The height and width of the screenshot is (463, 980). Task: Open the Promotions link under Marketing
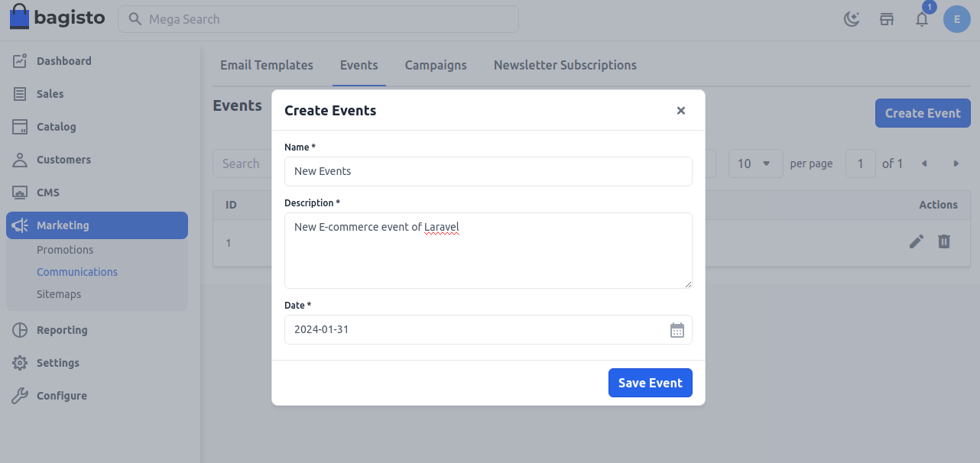pos(65,250)
